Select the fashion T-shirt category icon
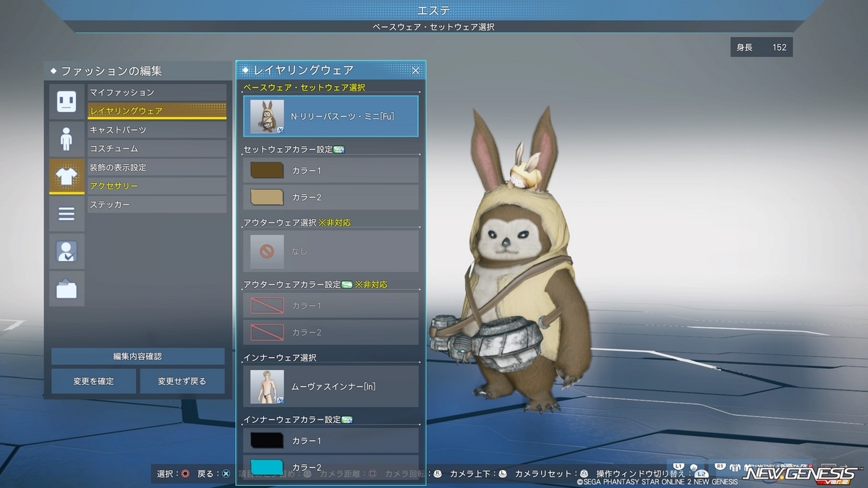The image size is (868, 488). pos(67,176)
